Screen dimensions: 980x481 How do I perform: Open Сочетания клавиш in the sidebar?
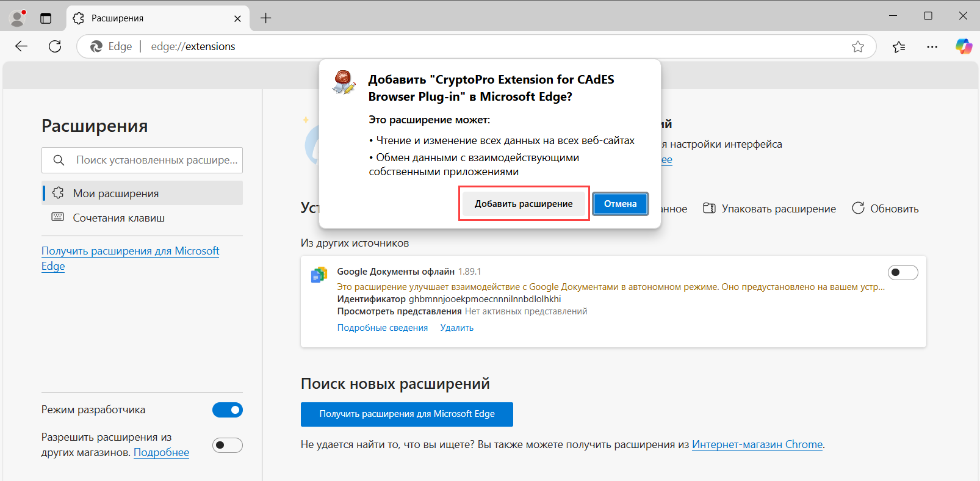(118, 218)
